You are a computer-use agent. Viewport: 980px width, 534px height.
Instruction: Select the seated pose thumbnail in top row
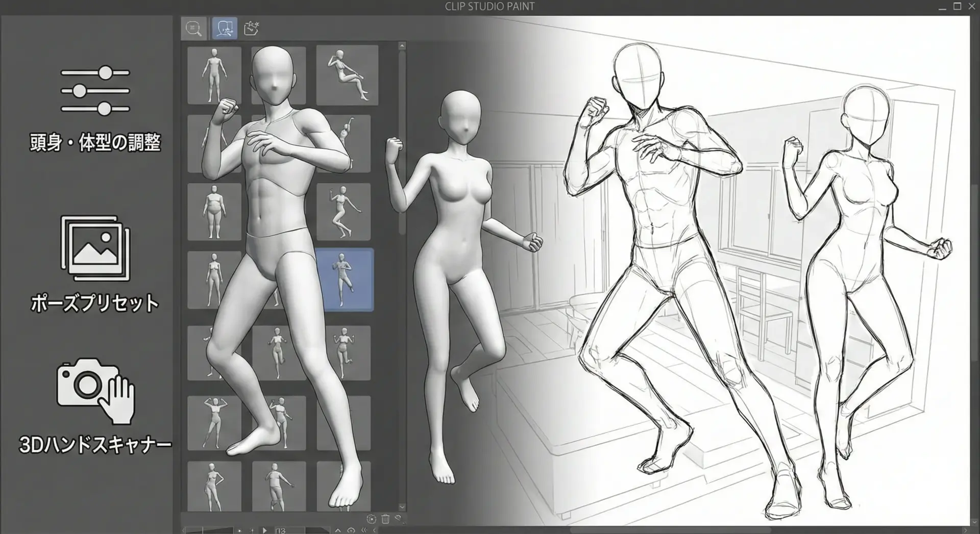point(347,75)
